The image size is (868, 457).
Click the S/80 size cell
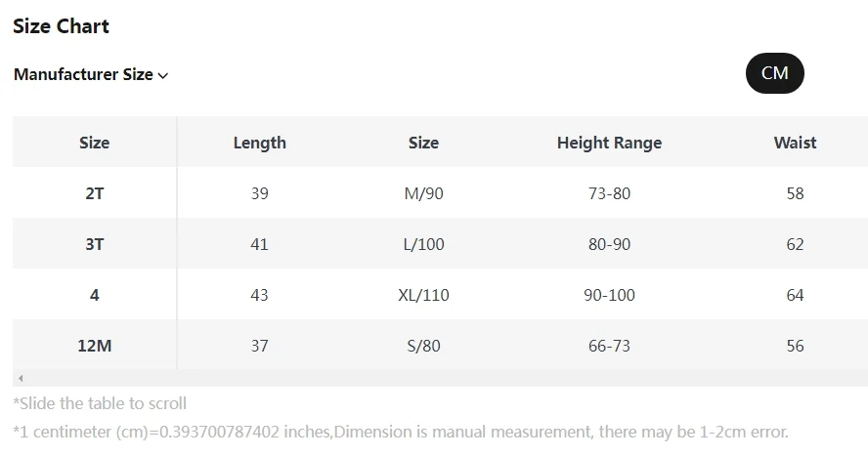[x=423, y=346]
